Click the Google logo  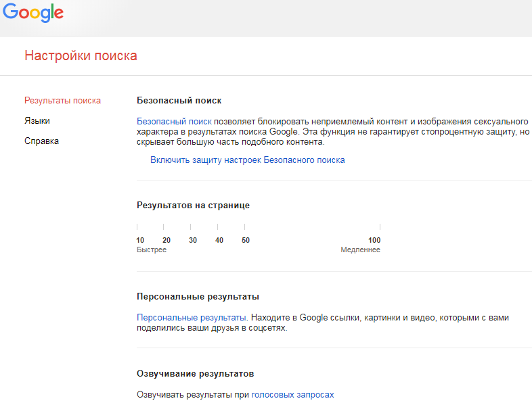click(33, 13)
